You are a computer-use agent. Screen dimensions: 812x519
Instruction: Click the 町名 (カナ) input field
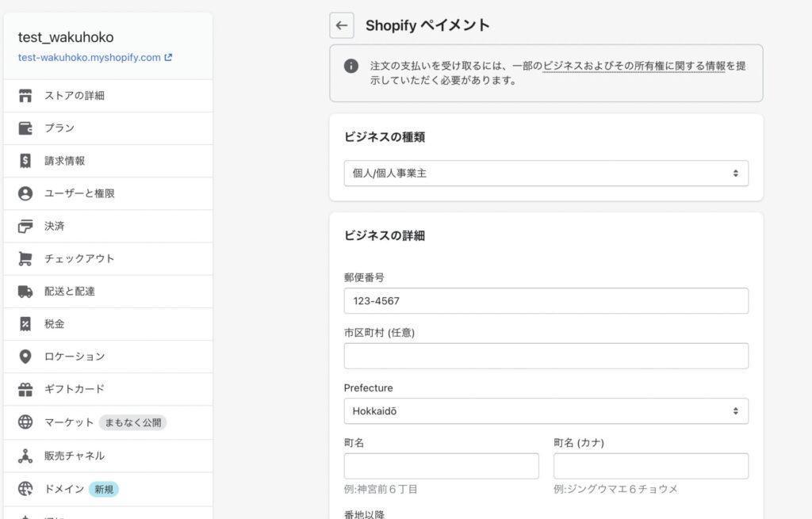click(651, 466)
